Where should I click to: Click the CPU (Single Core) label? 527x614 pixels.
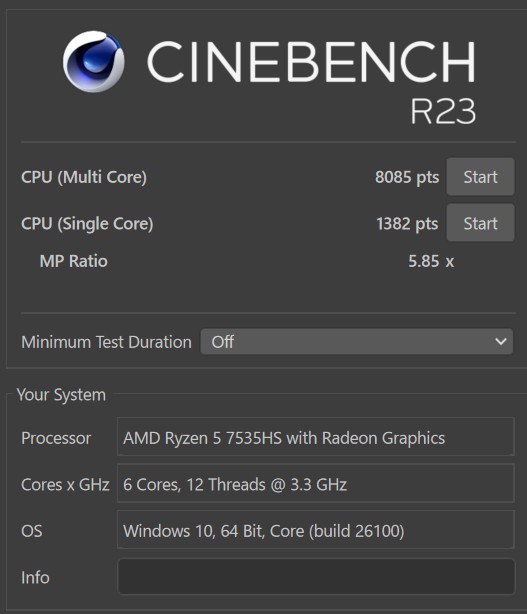tap(87, 224)
